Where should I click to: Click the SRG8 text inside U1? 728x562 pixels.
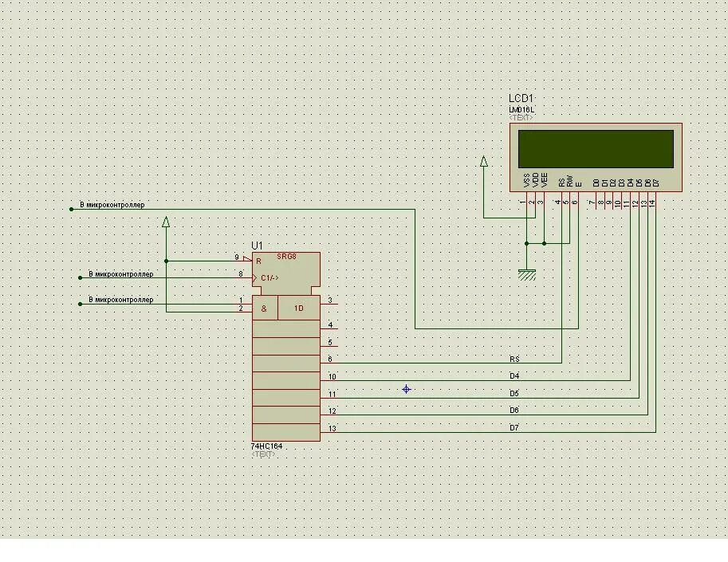286,256
